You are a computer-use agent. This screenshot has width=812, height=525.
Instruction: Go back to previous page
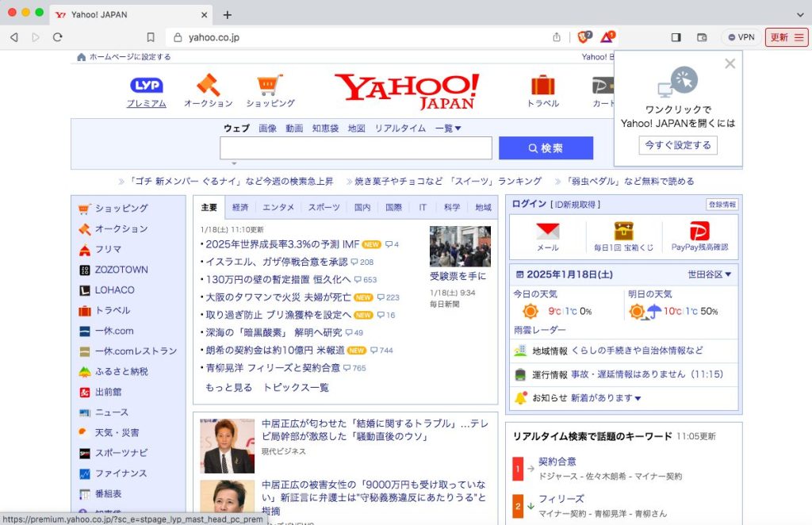pyautogui.click(x=14, y=37)
